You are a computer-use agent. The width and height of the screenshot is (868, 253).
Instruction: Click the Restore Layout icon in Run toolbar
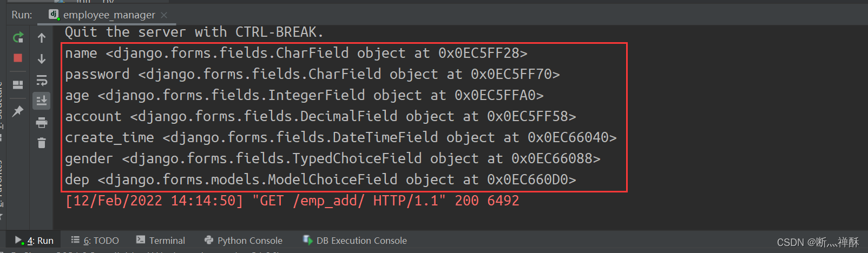pyautogui.click(x=18, y=84)
